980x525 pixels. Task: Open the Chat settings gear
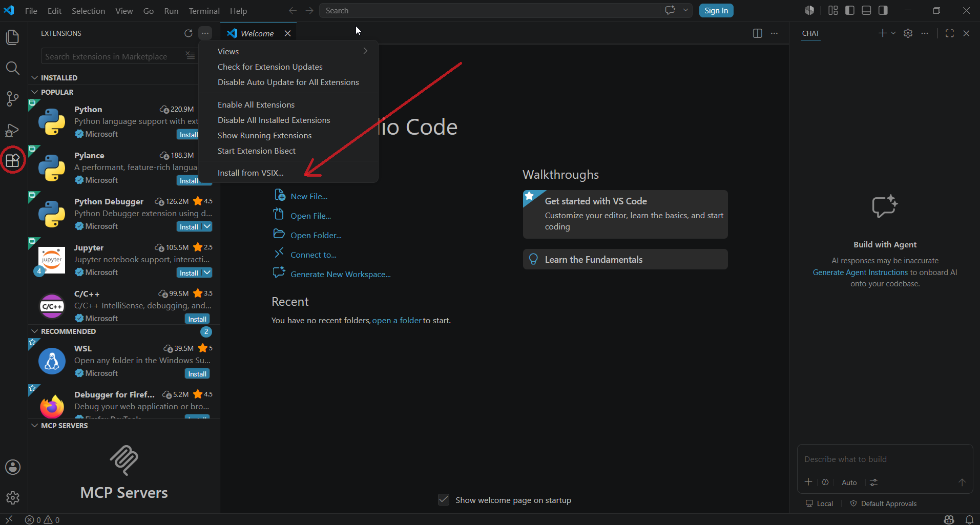[x=908, y=33]
